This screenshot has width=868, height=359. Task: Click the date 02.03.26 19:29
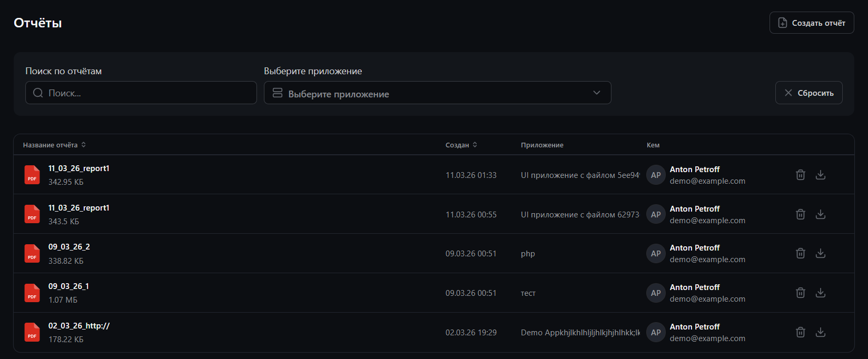pos(471,333)
